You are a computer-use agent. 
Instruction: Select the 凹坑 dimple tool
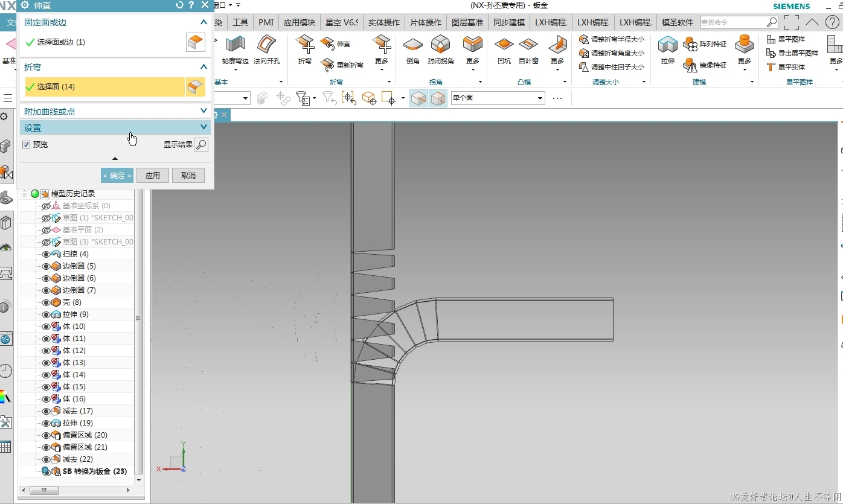click(504, 50)
